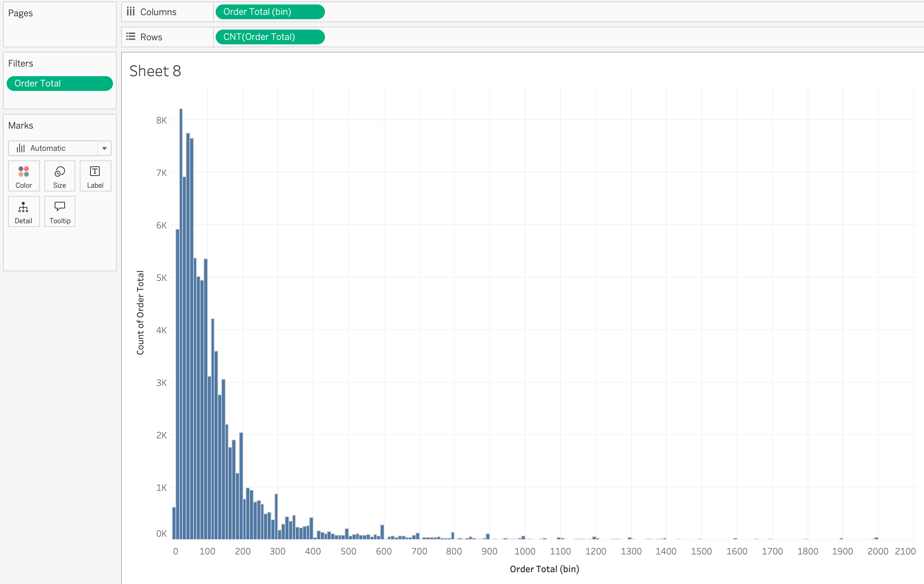924x584 pixels.
Task: Open the Automatic mark type combo box
Action: point(54,148)
